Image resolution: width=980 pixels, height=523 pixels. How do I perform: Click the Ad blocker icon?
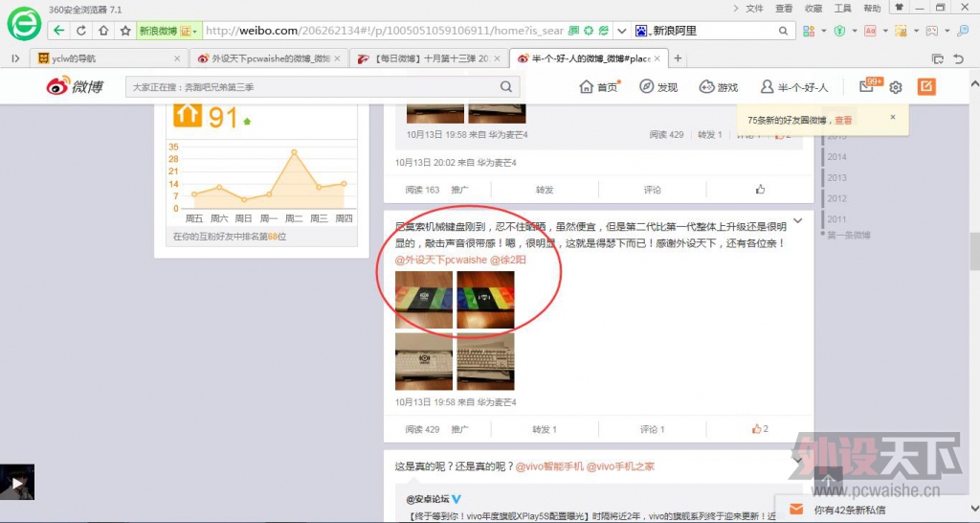(870, 31)
